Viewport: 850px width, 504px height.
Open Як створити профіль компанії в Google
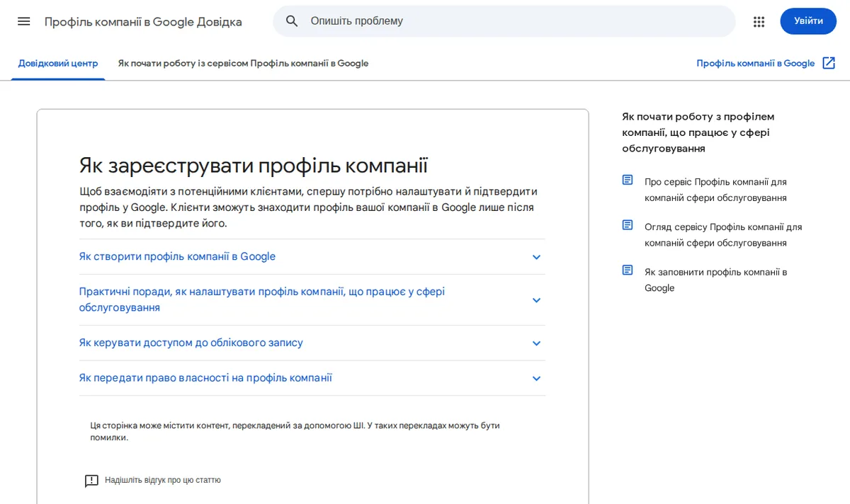(x=177, y=256)
